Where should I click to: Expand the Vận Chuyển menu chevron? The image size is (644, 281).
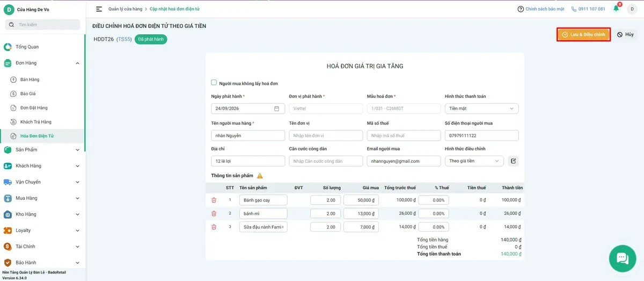coord(77,182)
